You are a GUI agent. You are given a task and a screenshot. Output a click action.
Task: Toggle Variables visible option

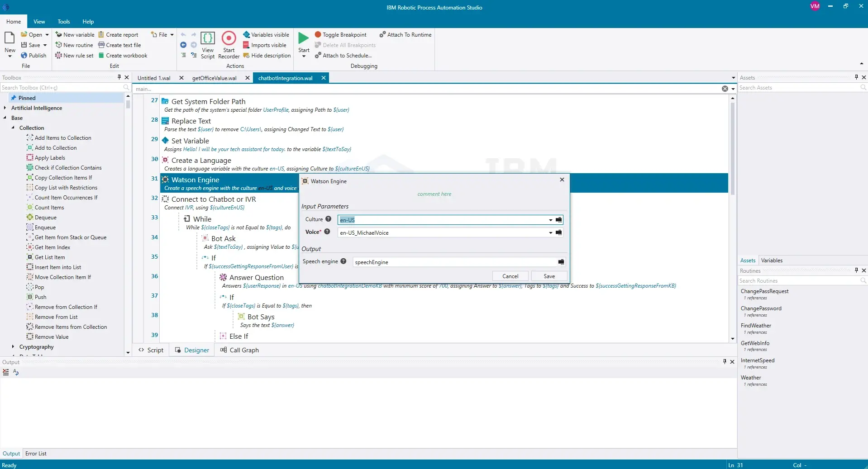266,34
